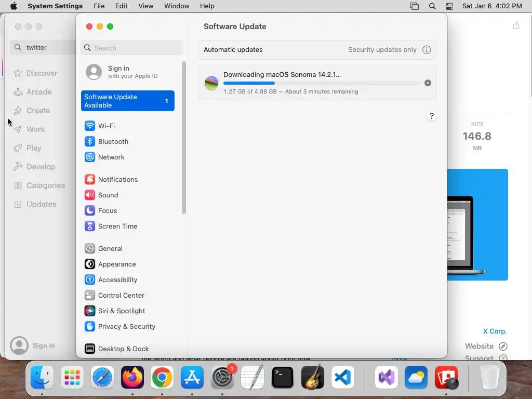The width and height of the screenshot is (532, 399).
Task: Open TextEdit from the Dock
Action: point(252,377)
